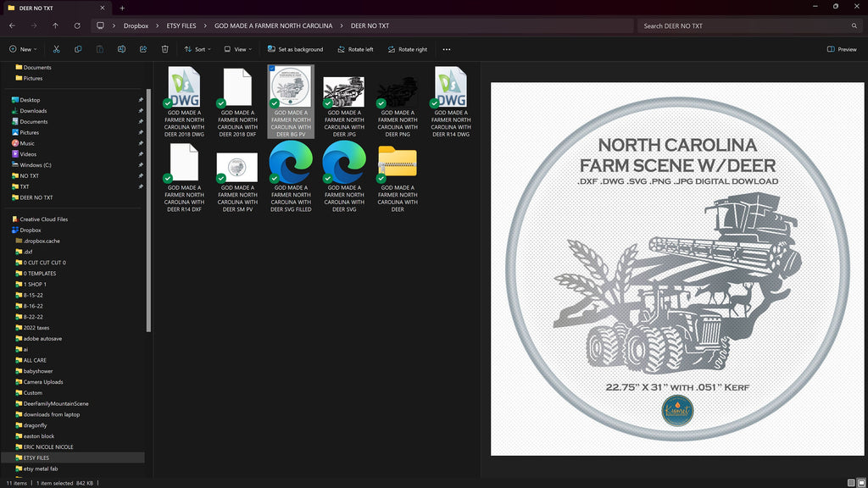The width and height of the screenshot is (868, 488).
Task: Select the DEER 2018 DWG file
Action: [x=184, y=102]
